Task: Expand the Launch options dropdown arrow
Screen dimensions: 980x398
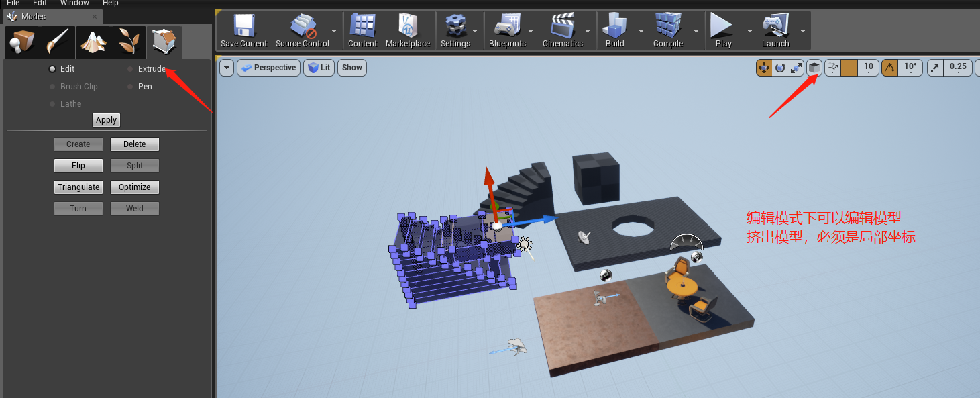Action: pyautogui.click(x=803, y=31)
